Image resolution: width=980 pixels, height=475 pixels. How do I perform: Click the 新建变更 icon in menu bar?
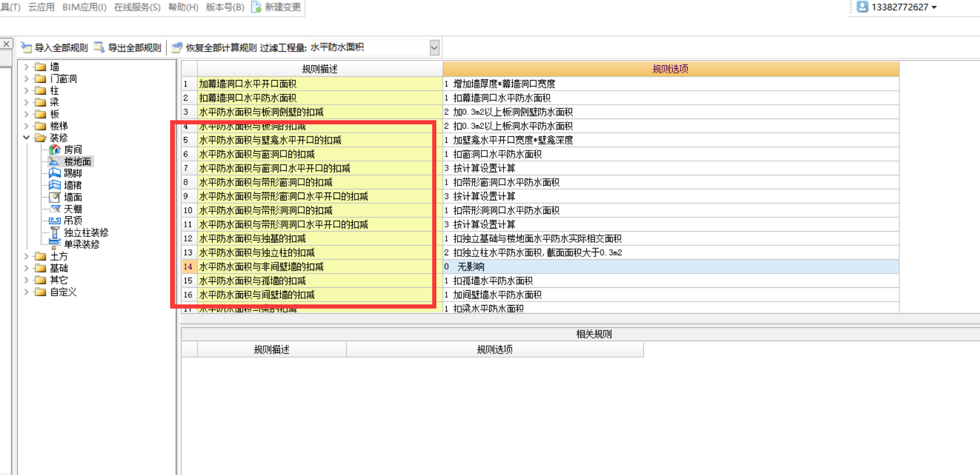coord(257,7)
